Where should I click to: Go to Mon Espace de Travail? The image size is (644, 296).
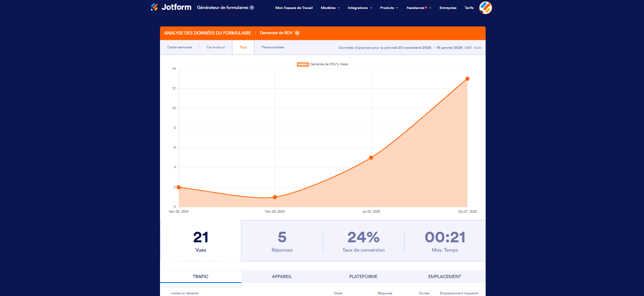[294, 8]
